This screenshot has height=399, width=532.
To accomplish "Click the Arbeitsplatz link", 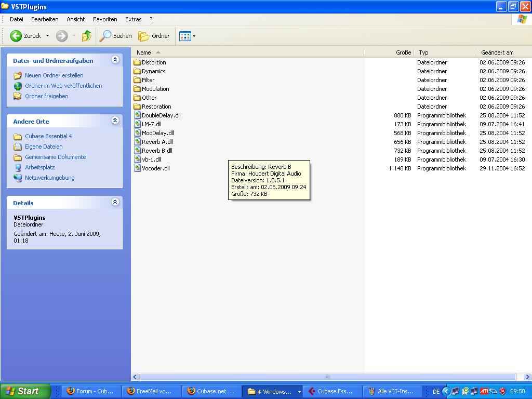I will [x=39, y=167].
